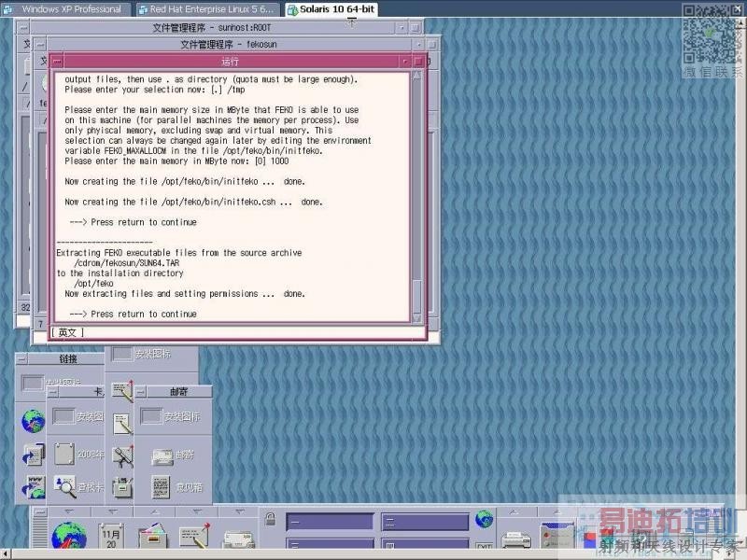Image resolution: width=747 pixels, height=560 pixels.
Task: Expand the subpanel arrow above File Manager icon
Action: pyautogui.click(x=154, y=511)
